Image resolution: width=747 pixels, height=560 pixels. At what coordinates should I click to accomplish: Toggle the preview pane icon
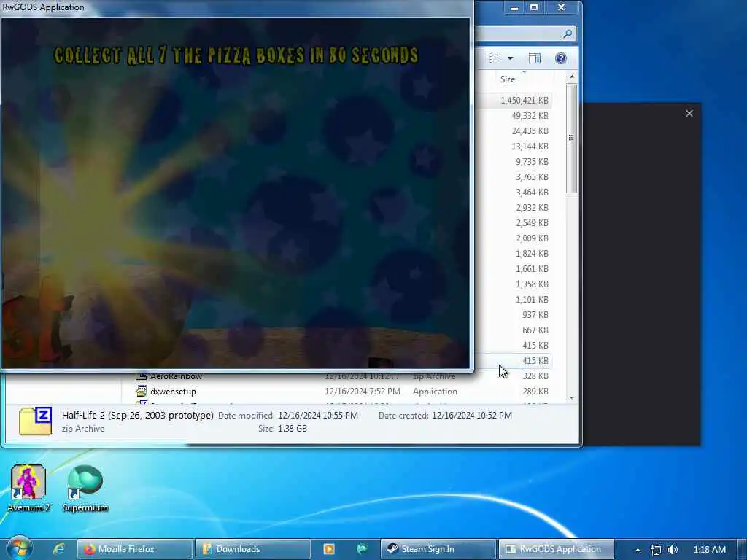[x=535, y=58]
